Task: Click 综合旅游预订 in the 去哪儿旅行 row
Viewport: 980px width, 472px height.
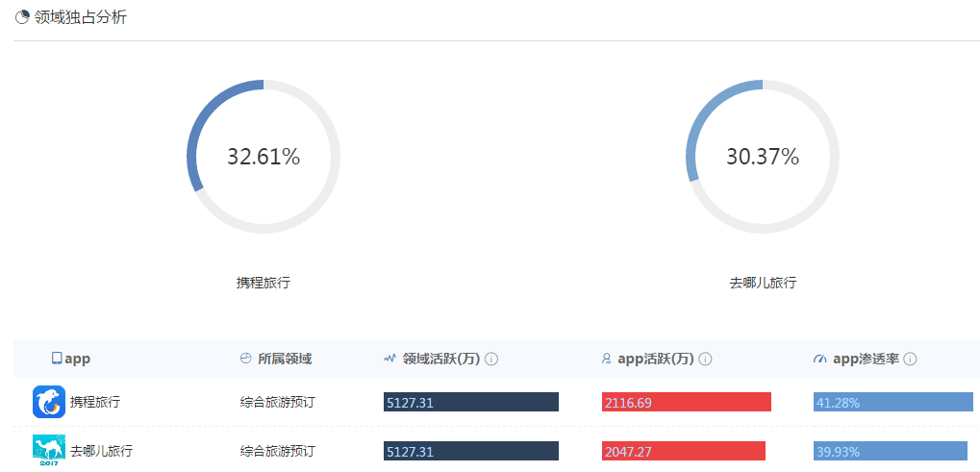Action: click(278, 451)
